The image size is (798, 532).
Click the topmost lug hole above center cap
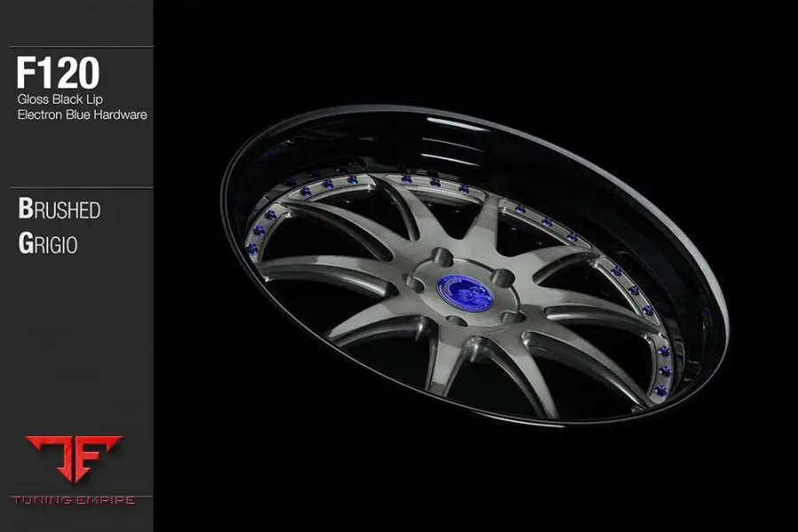point(442,258)
